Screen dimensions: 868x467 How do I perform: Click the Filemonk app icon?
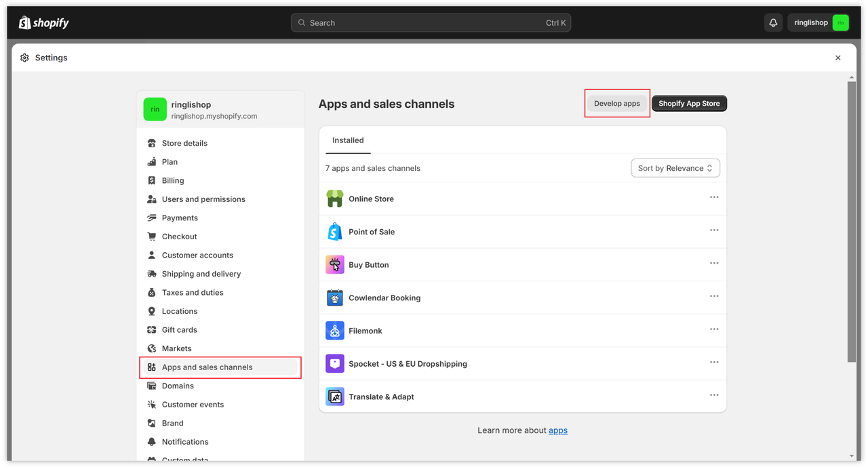[335, 331]
